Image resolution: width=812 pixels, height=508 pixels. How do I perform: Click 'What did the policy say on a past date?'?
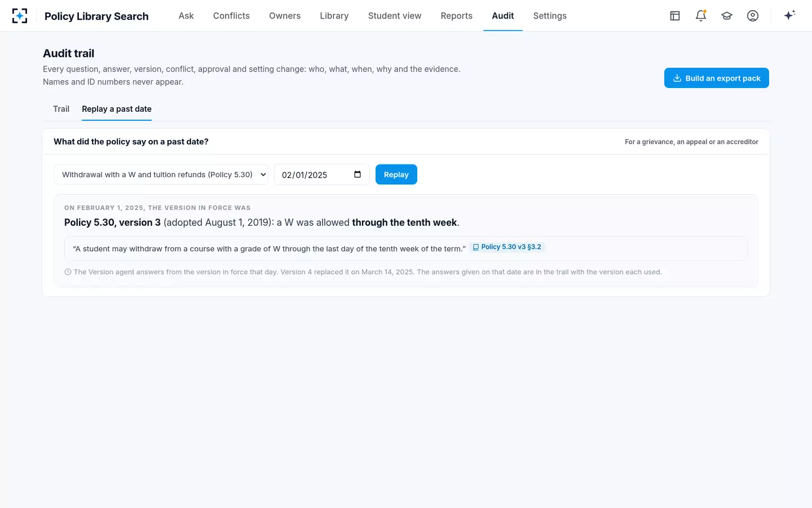coord(131,142)
